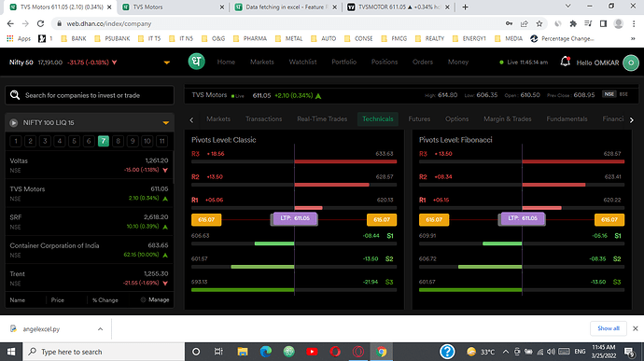Click Show all downloads

click(609, 328)
